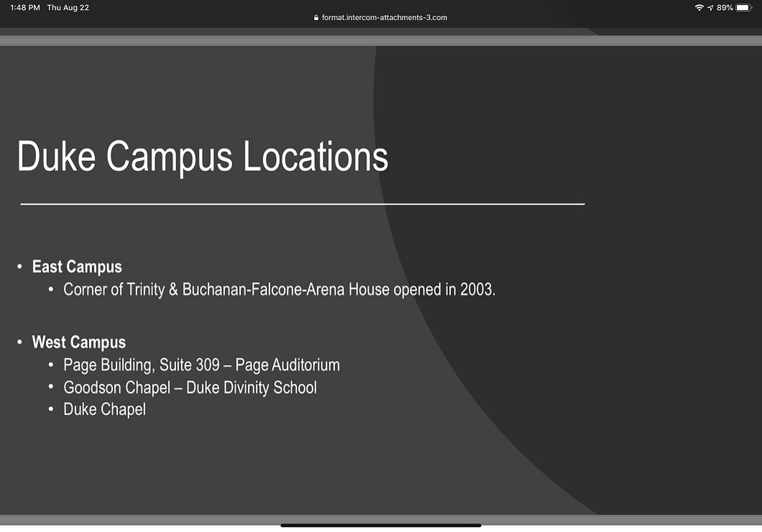The image size is (762, 532).
Task: Click the Duke Campus Locations title
Action: click(x=203, y=157)
